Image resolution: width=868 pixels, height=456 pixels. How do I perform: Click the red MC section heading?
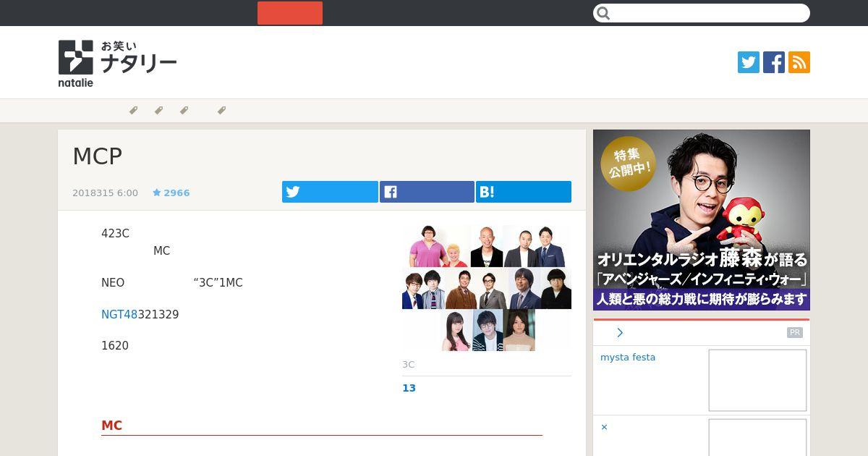coord(111,426)
